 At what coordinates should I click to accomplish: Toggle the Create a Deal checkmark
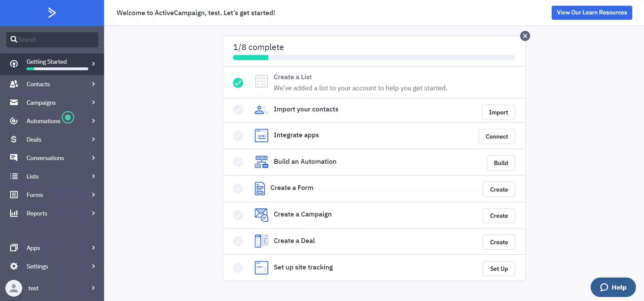tap(238, 241)
